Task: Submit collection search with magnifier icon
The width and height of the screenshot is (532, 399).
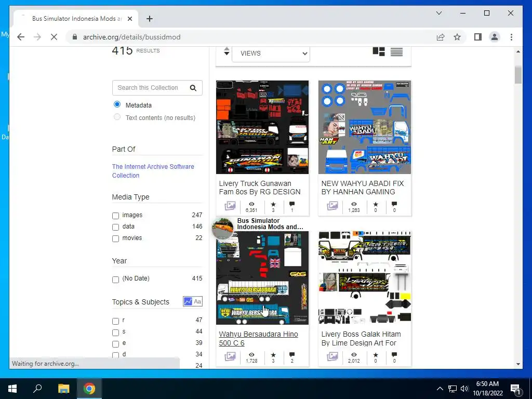Action: 193,88
